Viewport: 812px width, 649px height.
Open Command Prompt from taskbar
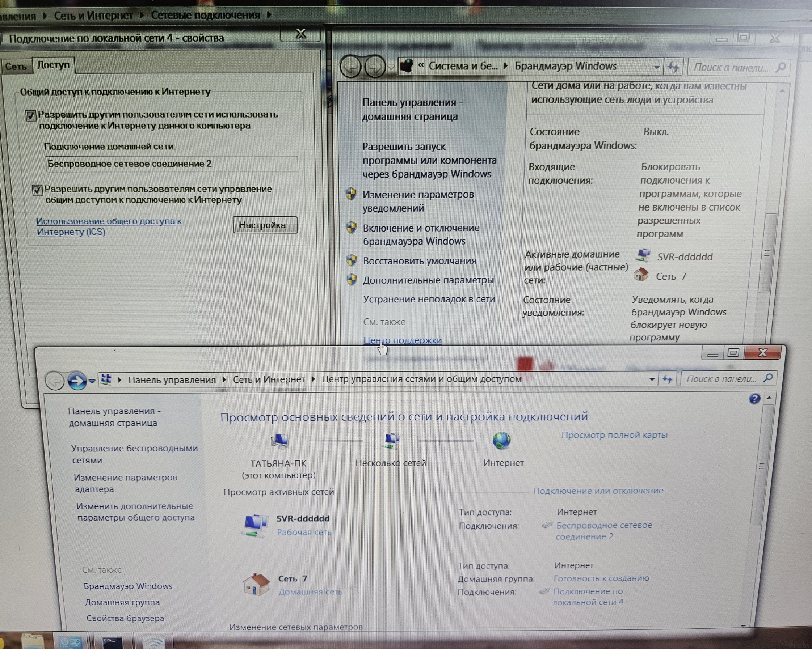[112, 641]
